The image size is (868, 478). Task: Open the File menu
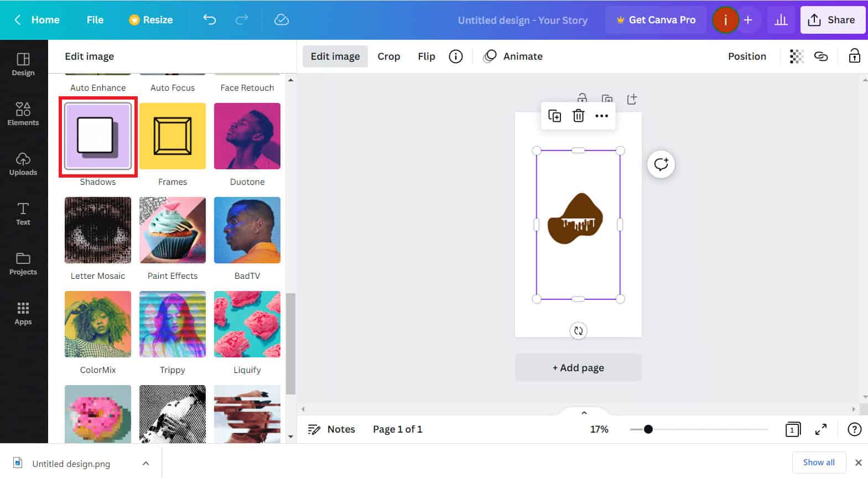(x=95, y=20)
